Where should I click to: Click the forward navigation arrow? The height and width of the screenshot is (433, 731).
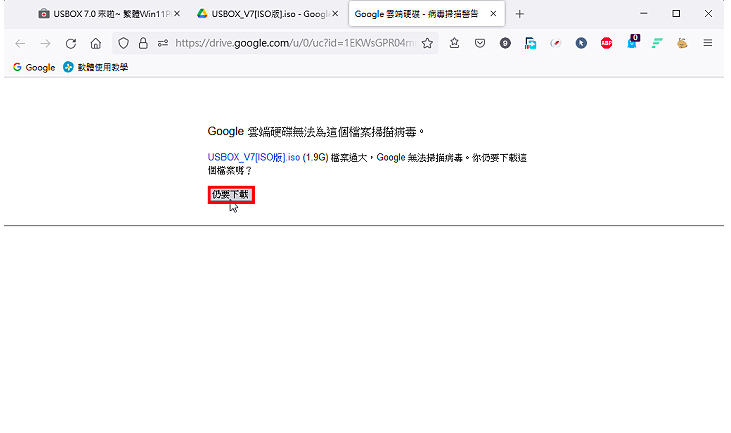(x=45, y=43)
